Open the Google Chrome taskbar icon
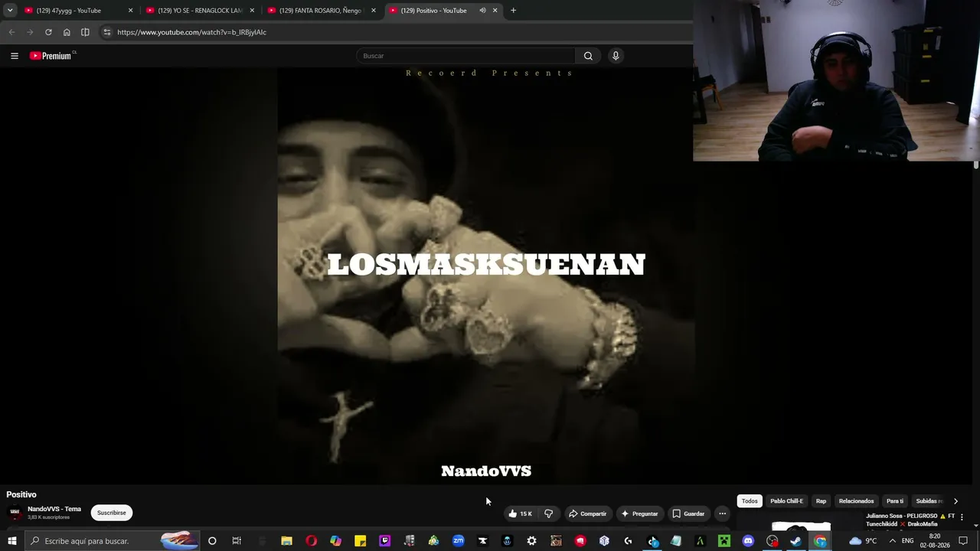 pos(820,541)
